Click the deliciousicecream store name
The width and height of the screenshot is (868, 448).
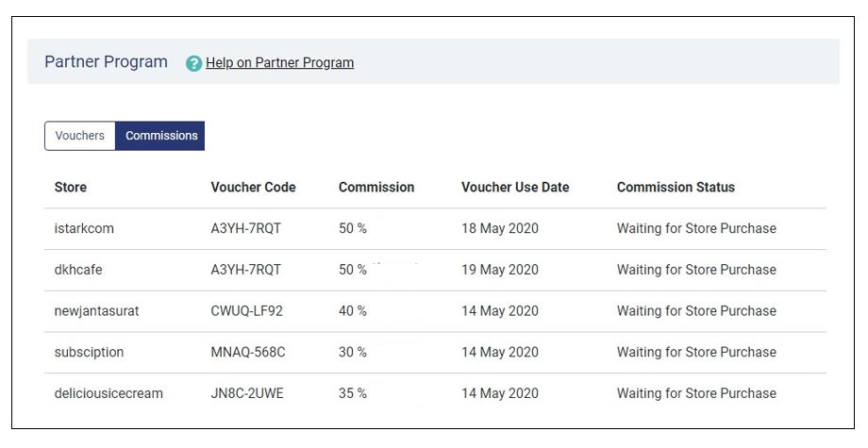[x=108, y=393]
